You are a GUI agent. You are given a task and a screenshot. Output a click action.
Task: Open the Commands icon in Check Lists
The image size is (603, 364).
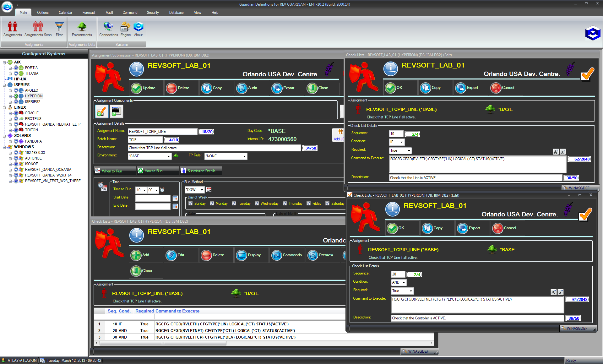(x=277, y=255)
